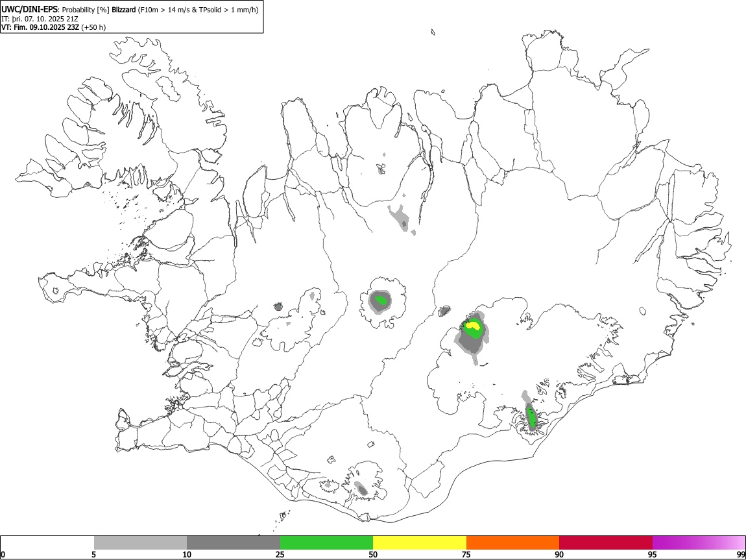Click the legend label '95'
Screen dimensions: 746x560
click(x=653, y=554)
